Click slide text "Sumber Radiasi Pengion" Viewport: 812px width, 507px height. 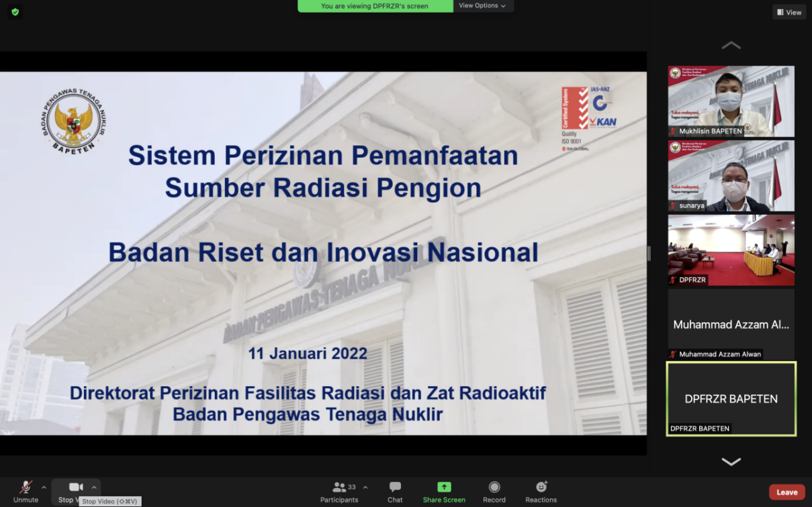[323, 188]
